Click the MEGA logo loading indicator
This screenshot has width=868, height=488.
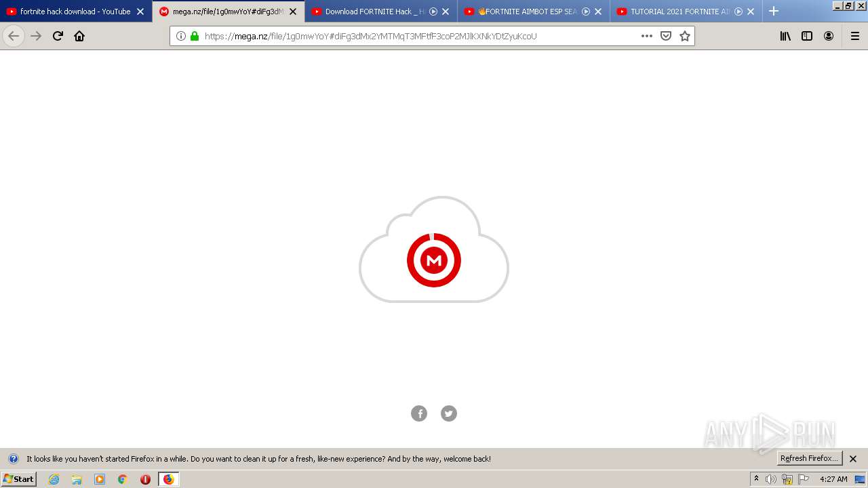click(x=434, y=260)
